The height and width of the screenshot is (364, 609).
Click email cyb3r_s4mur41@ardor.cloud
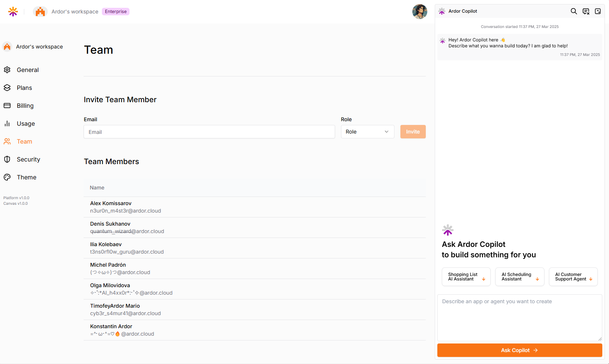[x=125, y=313]
